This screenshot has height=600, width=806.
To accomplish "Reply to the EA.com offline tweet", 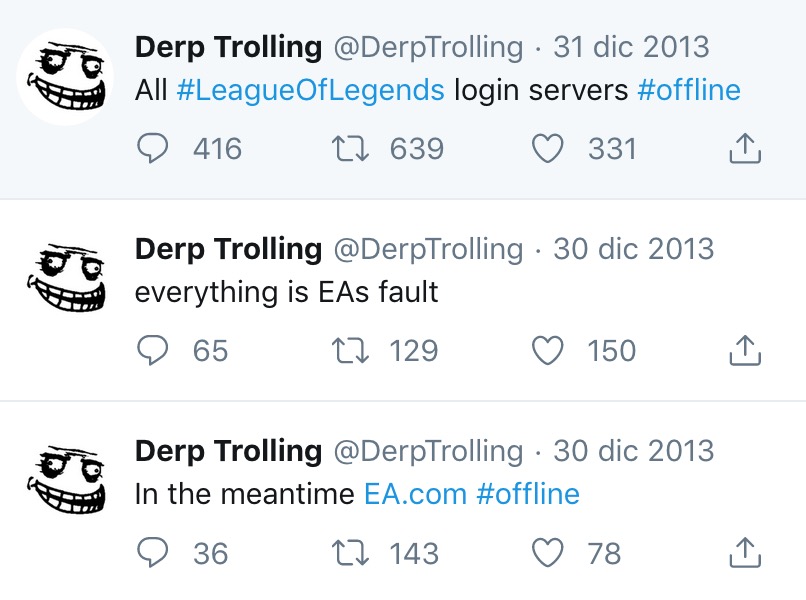I will [x=152, y=553].
